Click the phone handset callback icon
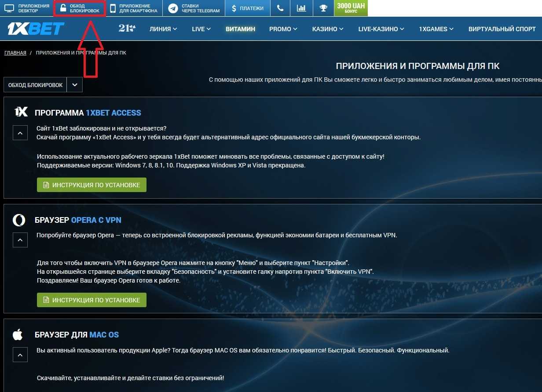 tap(280, 8)
